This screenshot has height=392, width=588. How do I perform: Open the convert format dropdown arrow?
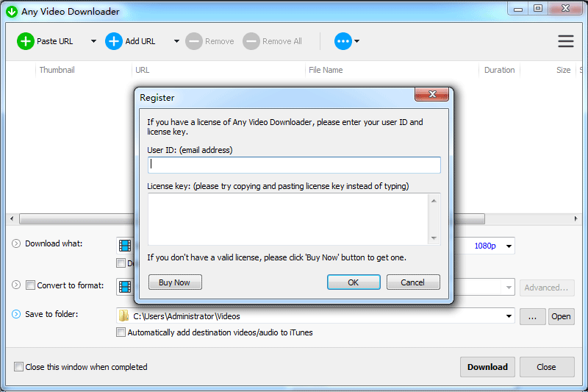[x=509, y=288]
